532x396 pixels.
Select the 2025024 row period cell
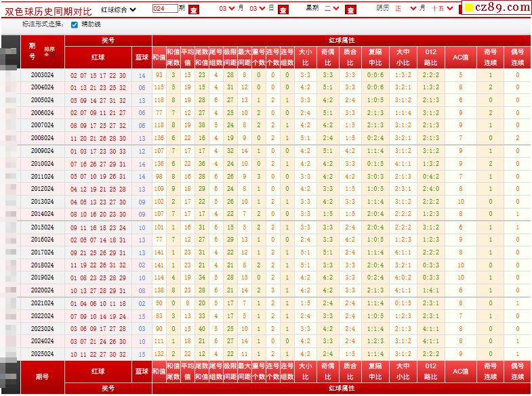(x=42, y=354)
